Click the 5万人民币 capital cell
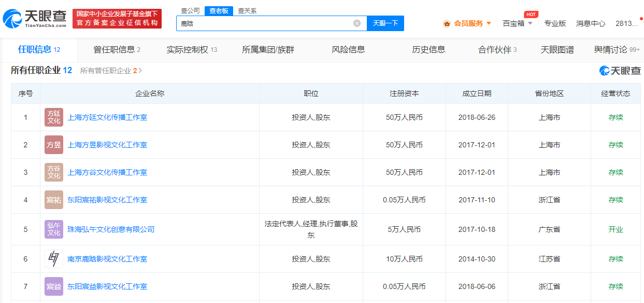Viewport: 644px width, 303px height. [x=404, y=229]
